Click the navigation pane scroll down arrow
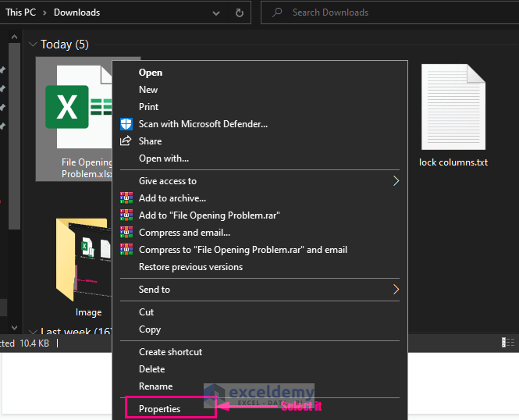Image resolution: width=519 pixels, height=420 pixels. (x=14, y=328)
